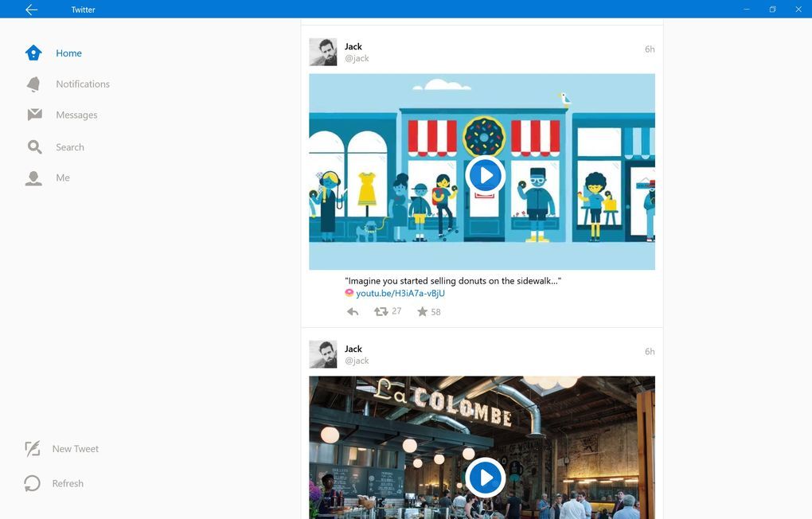This screenshot has width=812, height=519.
Task: Select the Search icon
Action: pos(33,146)
